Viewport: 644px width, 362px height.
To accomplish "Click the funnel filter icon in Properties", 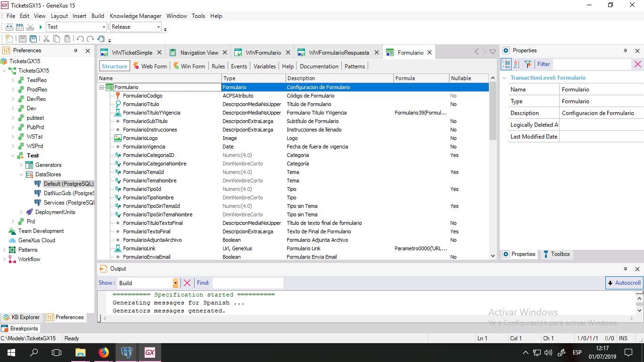I will pyautogui.click(x=528, y=64).
